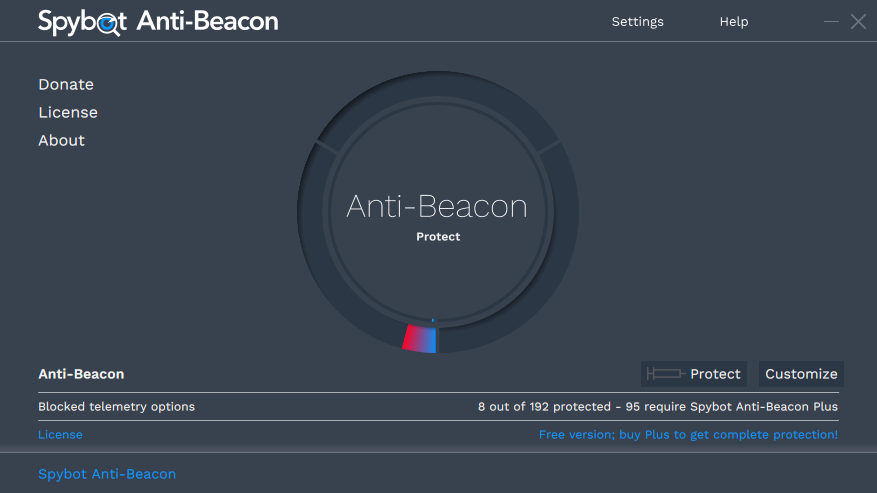Close the Spybot Anti-Beacon window
The height and width of the screenshot is (493, 877).
click(x=858, y=22)
